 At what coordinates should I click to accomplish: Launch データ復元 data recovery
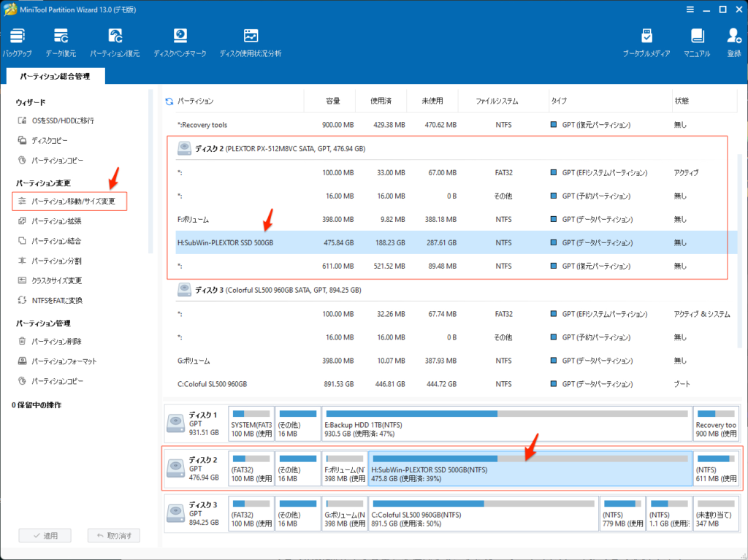pyautogui.click(x=61, y=42)
